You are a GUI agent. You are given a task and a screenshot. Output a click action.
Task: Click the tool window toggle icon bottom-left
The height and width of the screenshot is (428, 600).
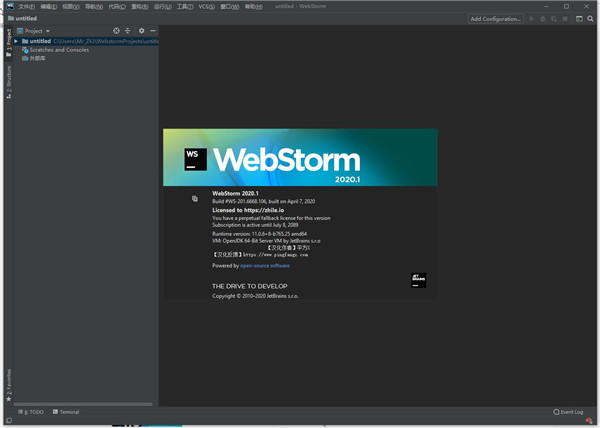8,421
